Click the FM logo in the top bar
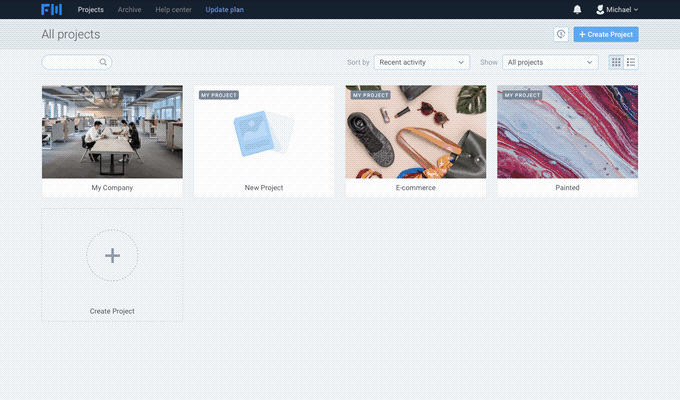Screen dimensions: 680x400 coord(52,10)
